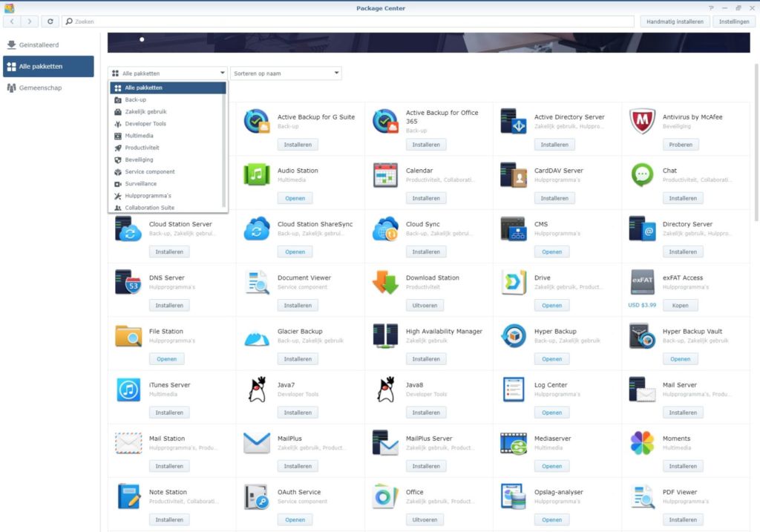Click the Calendar package icon
This screenshot has height=532, width=760.
(385, 174)
